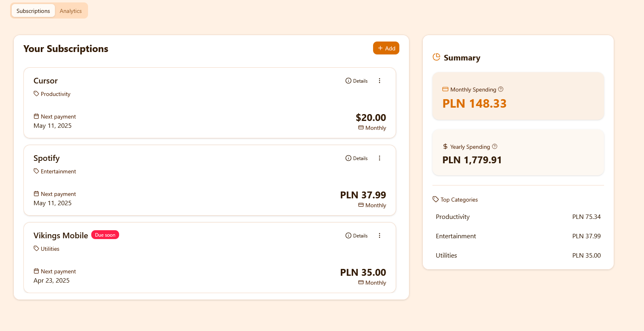The image size is (644, 331).
Task: Open Details for Cursor subscription
Action: [357, 81]
